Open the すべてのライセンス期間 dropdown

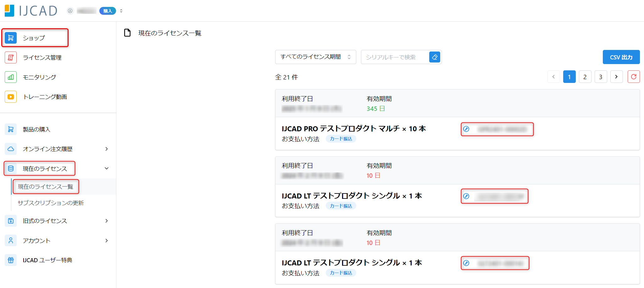tap(315, 57)
